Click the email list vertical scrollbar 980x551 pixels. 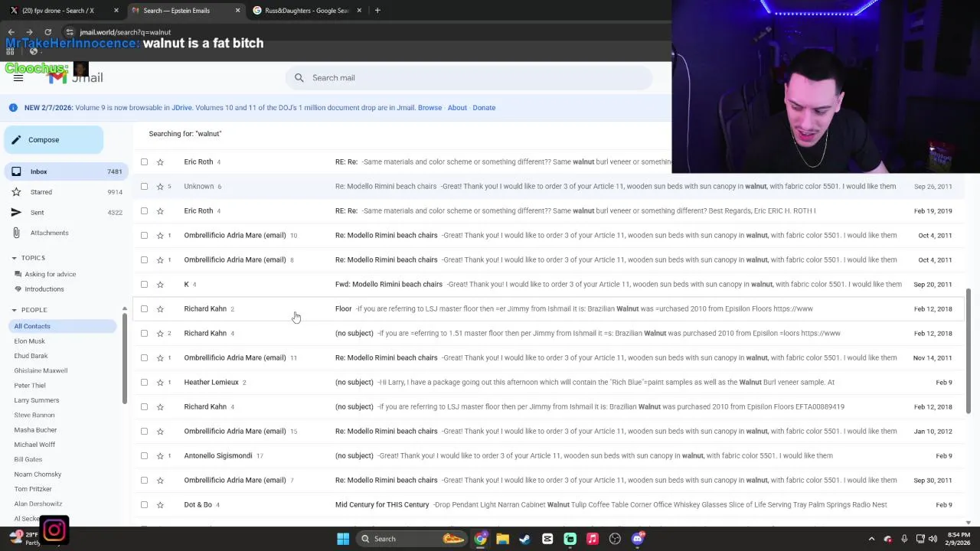(969, 352)
